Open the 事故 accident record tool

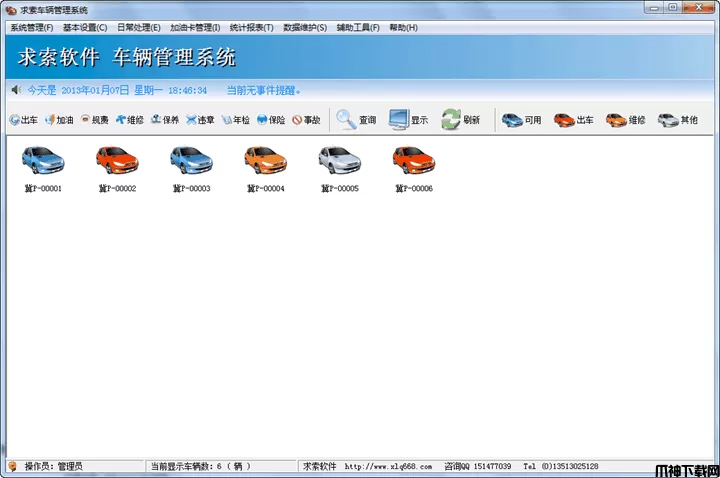[x=306, y=120]
